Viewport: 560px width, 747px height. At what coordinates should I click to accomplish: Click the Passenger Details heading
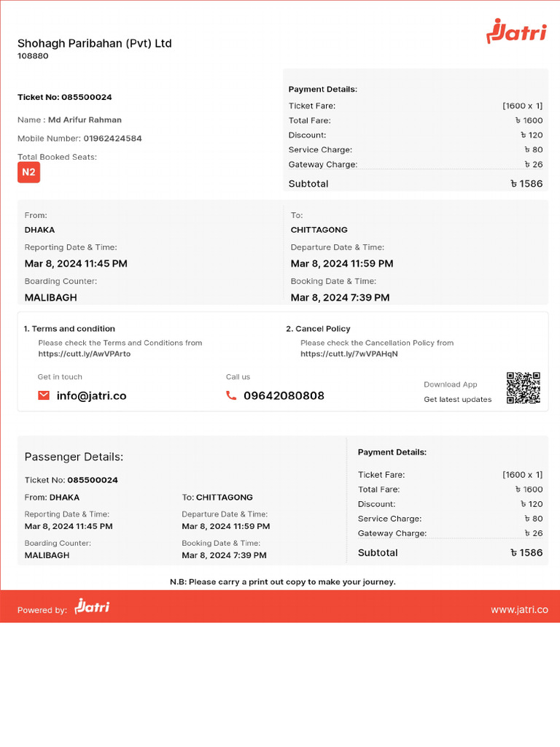tap(74, 457)
